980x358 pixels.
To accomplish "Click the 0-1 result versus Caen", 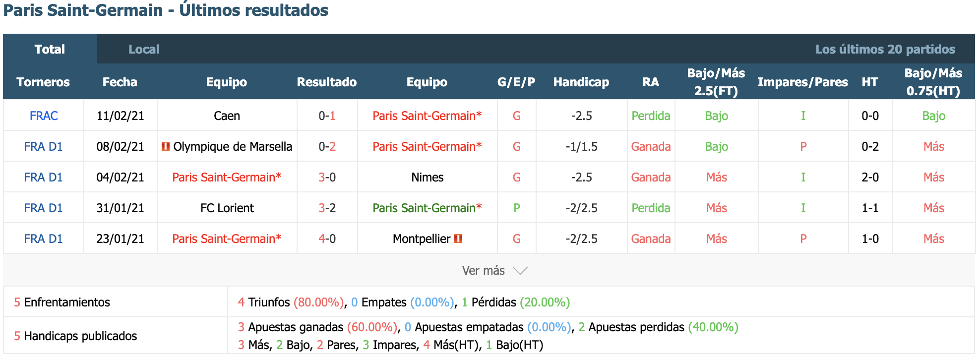I will 327,116.
